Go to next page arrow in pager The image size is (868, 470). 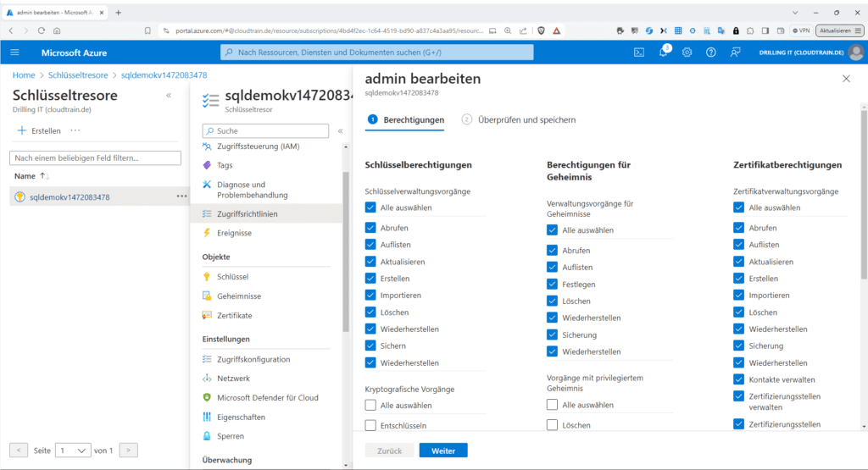[x=129, y=451]
